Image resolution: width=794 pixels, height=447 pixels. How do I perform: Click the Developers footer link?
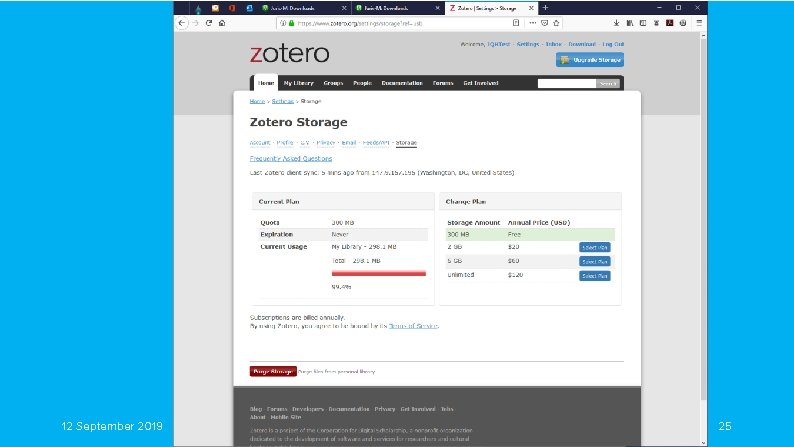307,409
